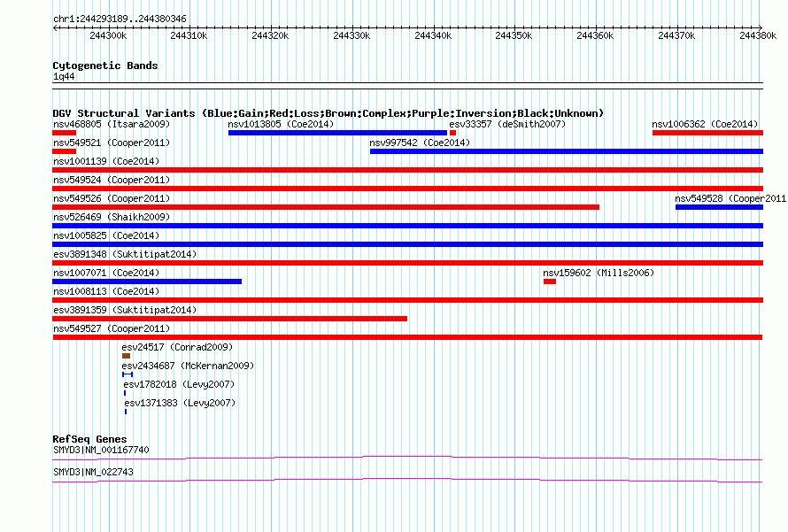The height and width of the screenshot is (532, 788).
Task: Select the tiny blue esv1782018 glyph
Action: (x=125, y=393)
